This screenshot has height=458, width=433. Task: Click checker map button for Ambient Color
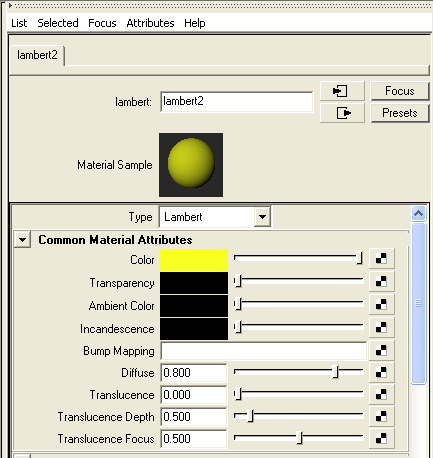click(x=382, y=304)
